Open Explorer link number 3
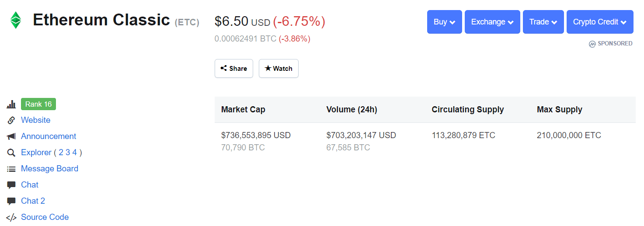 pos(68,153)
